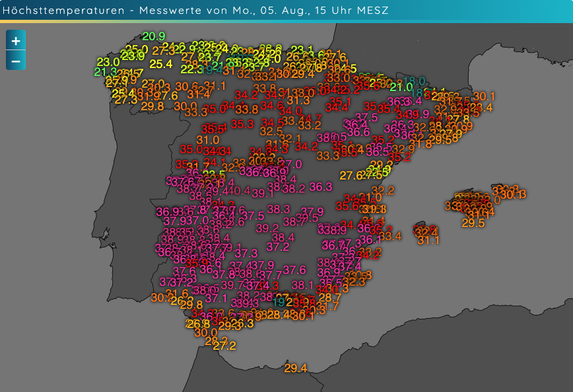Screen dimensions: 573x392
Task: Click the 39.2 measurement label
Action: click(267, 228)
